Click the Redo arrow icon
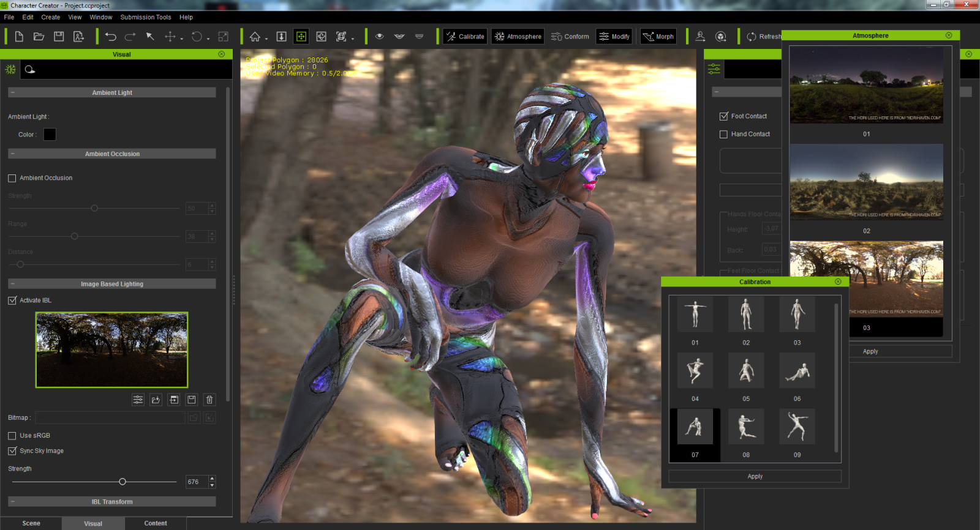The width and height of the screenshot is (980, 530). click(130, 37)
